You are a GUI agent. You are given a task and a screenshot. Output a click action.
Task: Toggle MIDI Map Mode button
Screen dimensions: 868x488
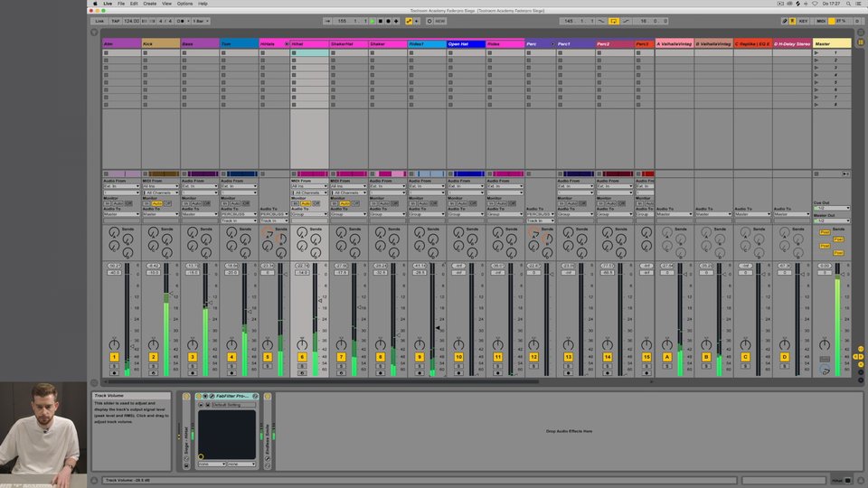pyautogui.click(x=821, y=21)
